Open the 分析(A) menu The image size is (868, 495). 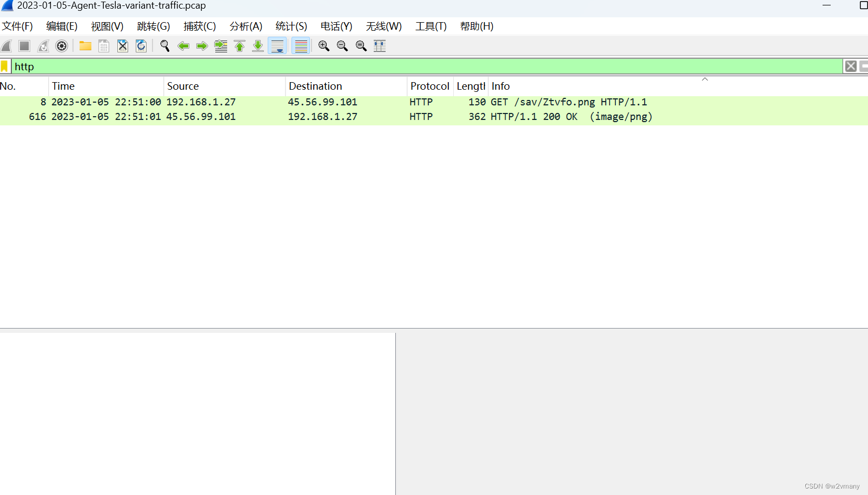pos(246,26)
